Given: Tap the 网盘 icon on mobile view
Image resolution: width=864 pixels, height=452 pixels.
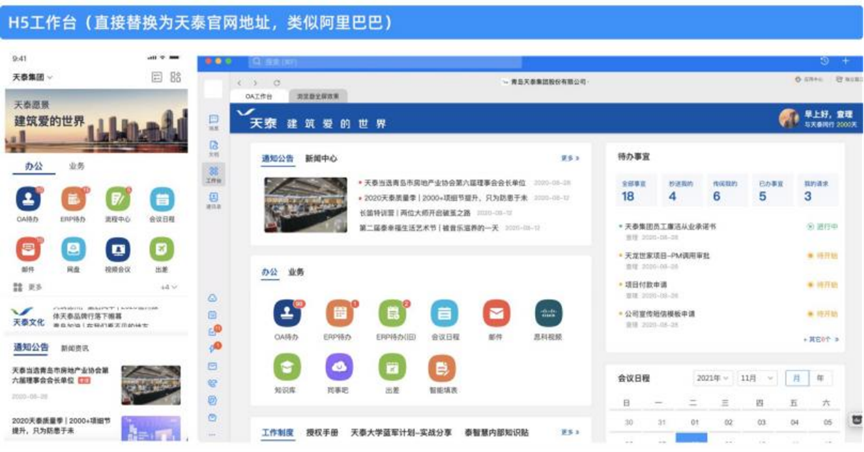Looking at the screenshot, I should (73, 250).
